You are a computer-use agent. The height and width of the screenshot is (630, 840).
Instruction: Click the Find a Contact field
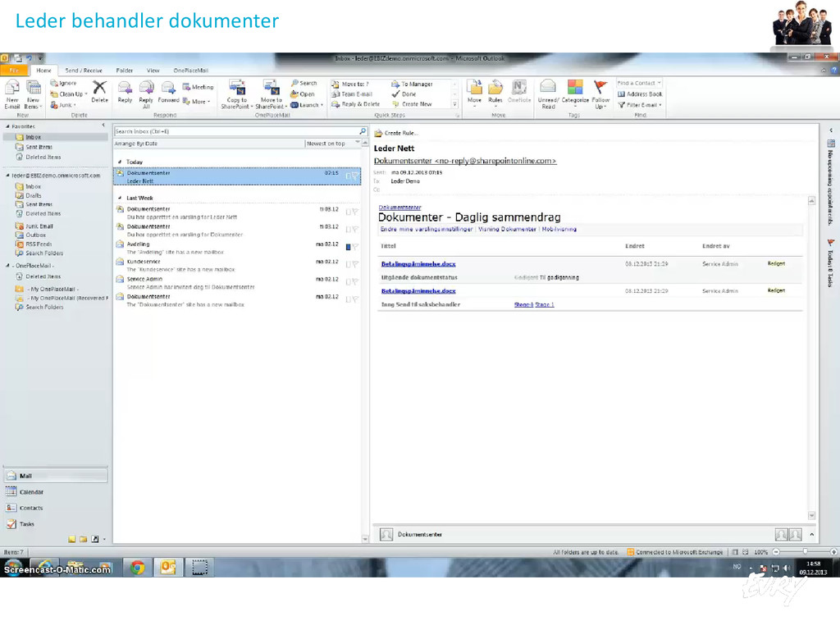(x=639, y=83)
